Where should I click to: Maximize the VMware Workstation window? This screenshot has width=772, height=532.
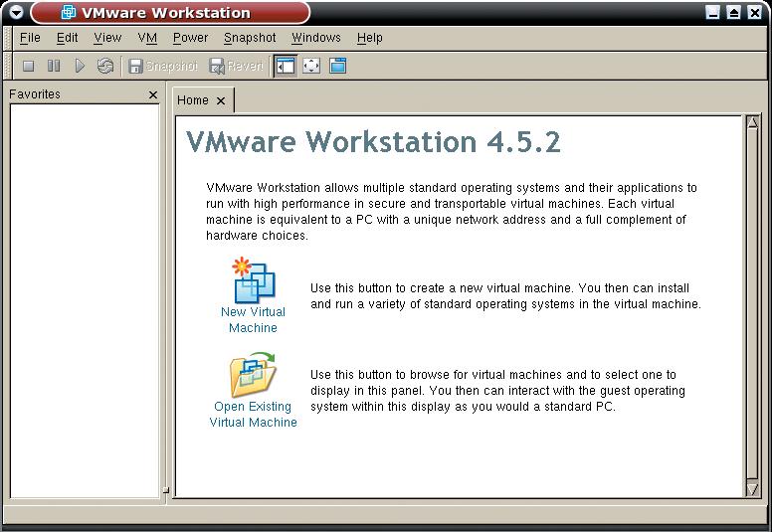tap(733, 12)
